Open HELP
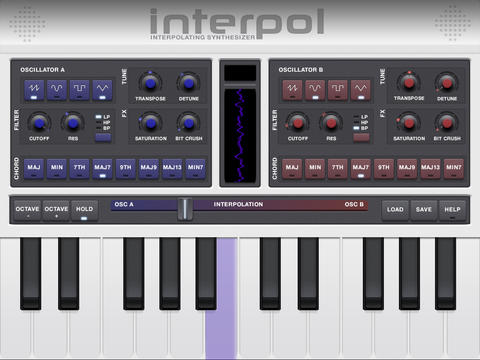 click(452, 211)
